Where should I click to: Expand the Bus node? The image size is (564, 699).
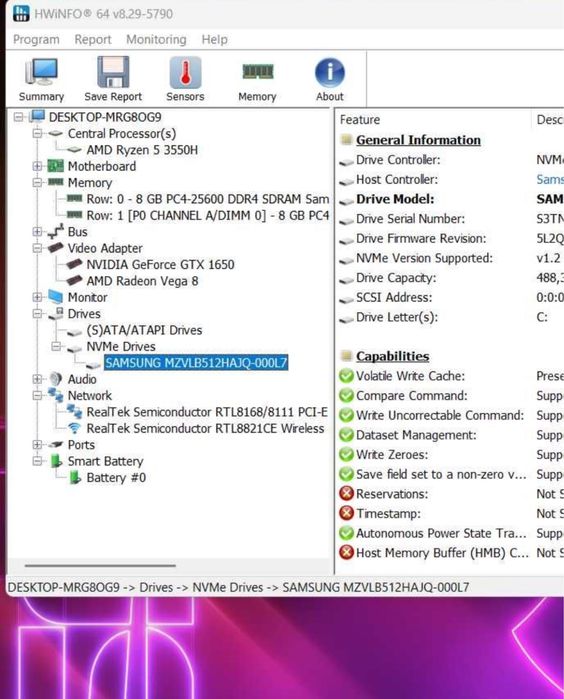tap(37, 232)
